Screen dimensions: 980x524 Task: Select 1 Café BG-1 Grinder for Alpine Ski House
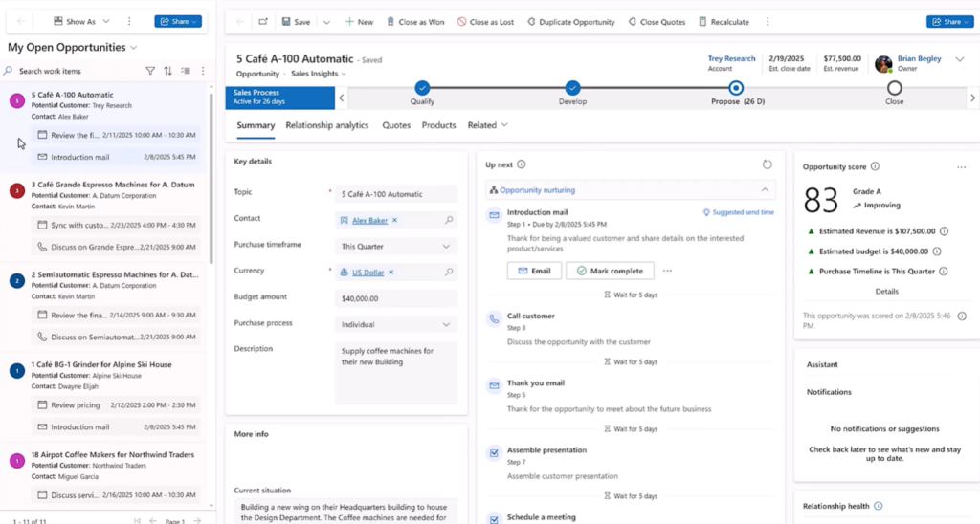tap(101, 364)
